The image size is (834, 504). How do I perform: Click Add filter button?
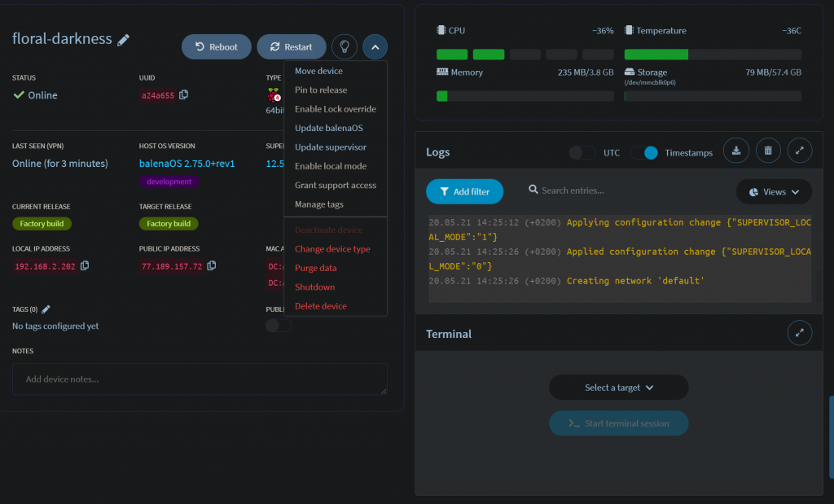pos(464,192)
